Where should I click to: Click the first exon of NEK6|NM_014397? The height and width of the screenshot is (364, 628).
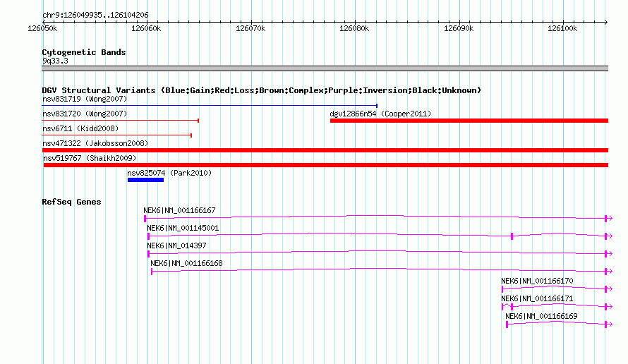tap(149, 254)
